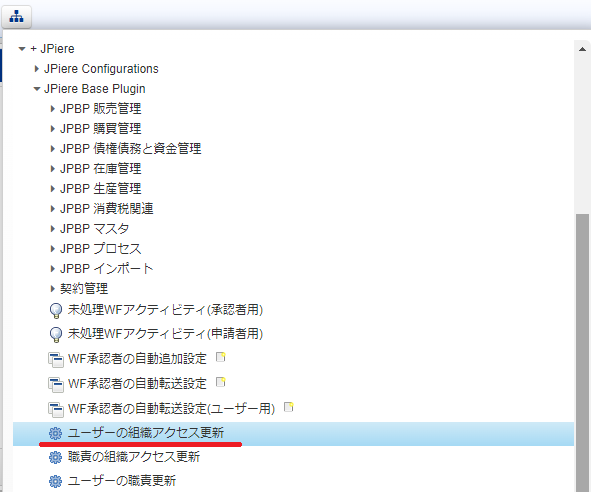Expand 契約管理 folder

tap(53, 288)
